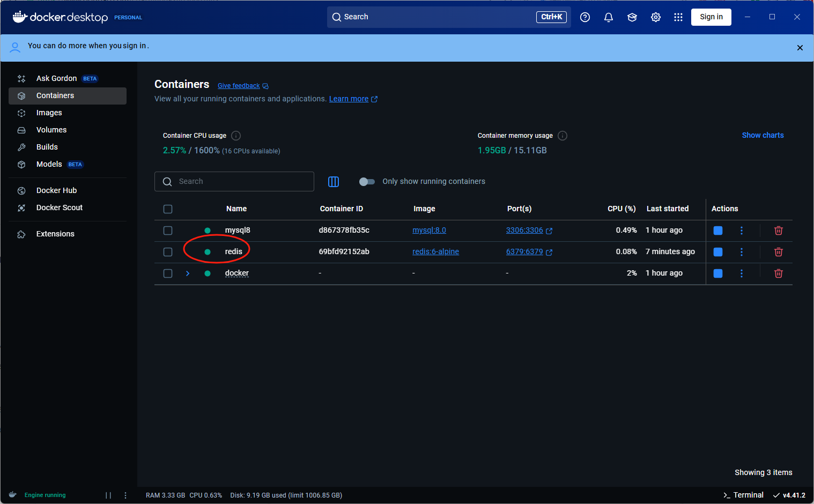Open the Terminal in status bar
This screenshot has width=814, height=504.
(x=743, y=495)
